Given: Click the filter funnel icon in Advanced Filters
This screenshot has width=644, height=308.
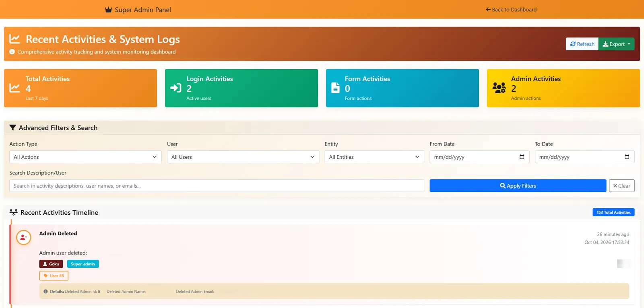Looking at the screenshot, I should (13, 128).
